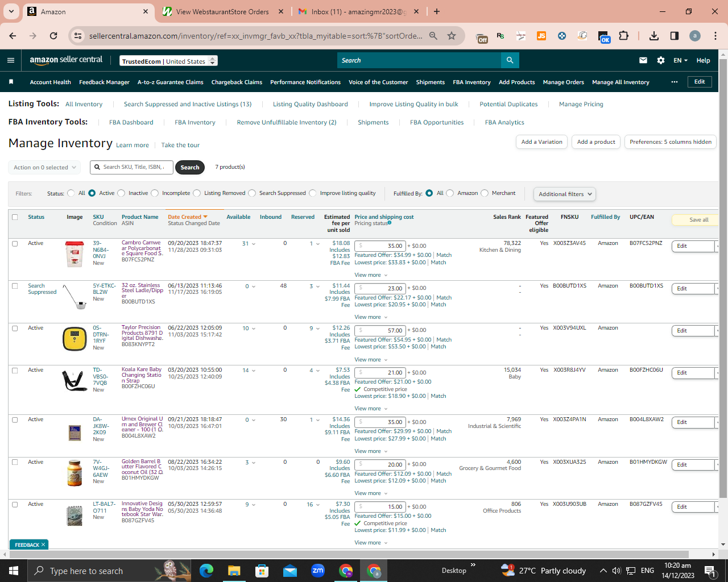
Task: Open Microsoft Store from the taskbar
Action: (262, 571)
